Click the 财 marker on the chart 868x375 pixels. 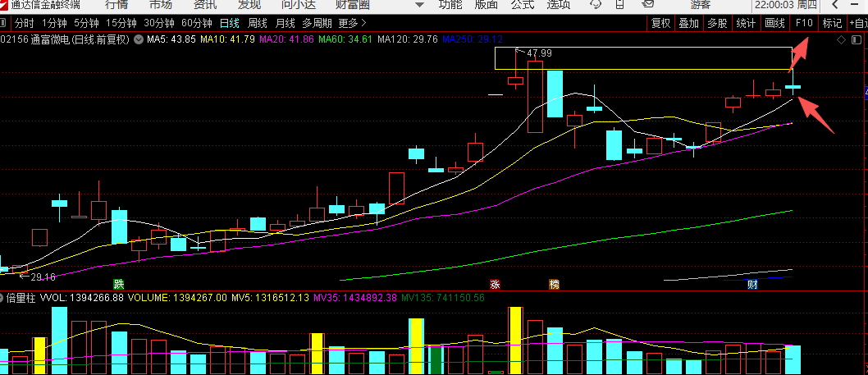click(752, 285)
